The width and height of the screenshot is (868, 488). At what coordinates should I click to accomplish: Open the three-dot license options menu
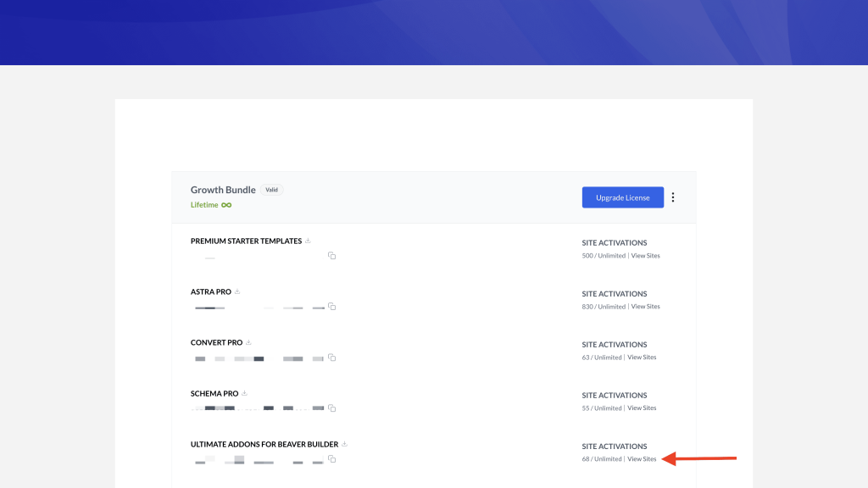click(x=673, y=197)
